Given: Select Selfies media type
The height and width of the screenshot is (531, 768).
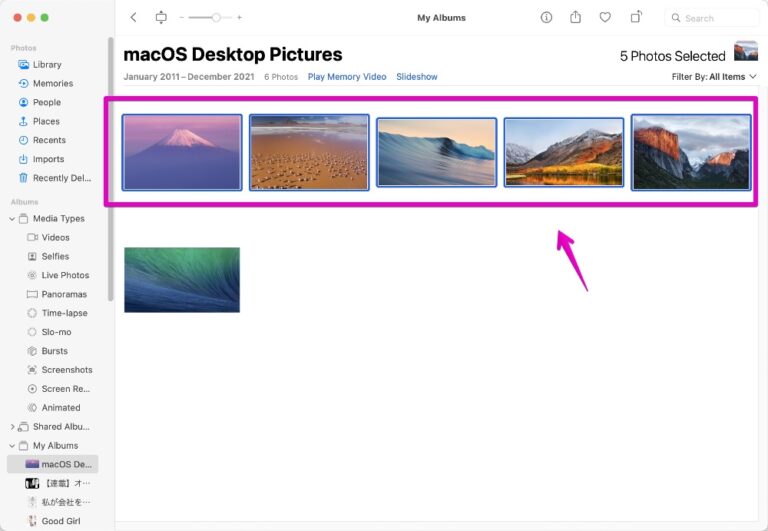Looking at the screenshot, I should (x=53, y=256).
